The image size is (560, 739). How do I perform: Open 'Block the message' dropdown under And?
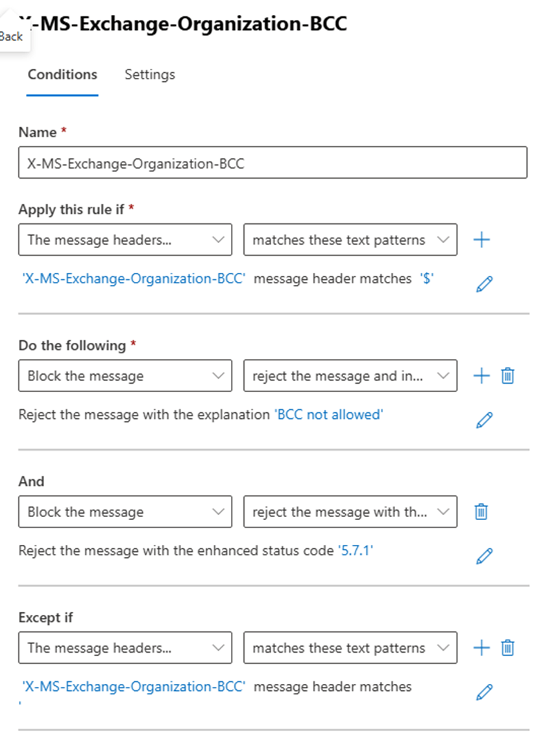point(125,512)
